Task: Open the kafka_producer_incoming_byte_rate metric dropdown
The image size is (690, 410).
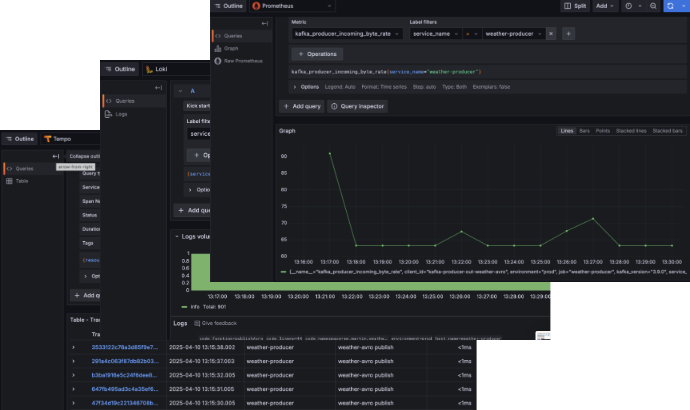Action: (347, 34)
